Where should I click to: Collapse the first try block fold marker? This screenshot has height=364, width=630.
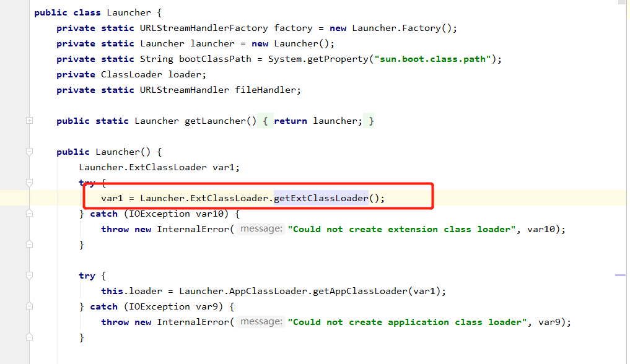tap(29, 183)
